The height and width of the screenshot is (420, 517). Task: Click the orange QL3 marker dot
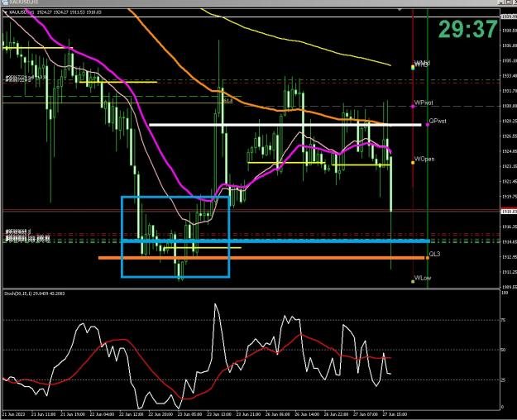pos(428,258)
